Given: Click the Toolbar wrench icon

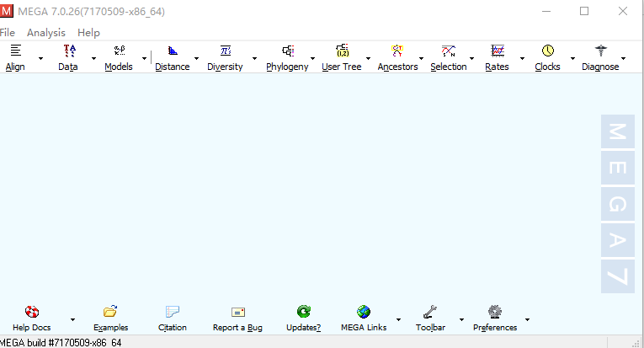Looking at the screenshot, I should [x=430, y=312].
